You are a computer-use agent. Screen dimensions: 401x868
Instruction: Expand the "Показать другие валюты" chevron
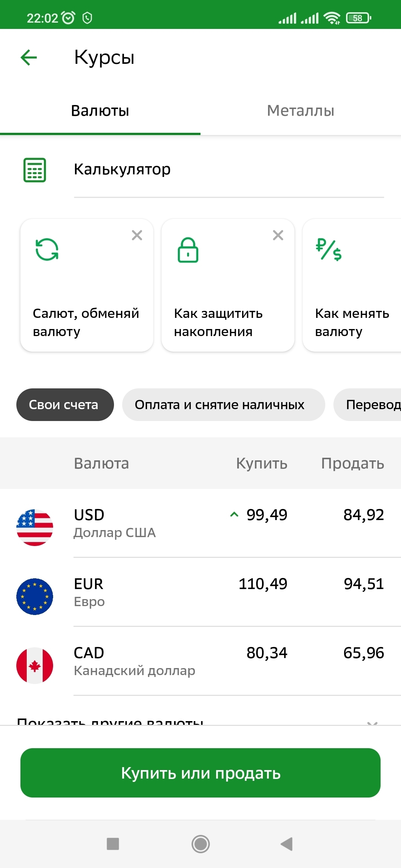372,721
